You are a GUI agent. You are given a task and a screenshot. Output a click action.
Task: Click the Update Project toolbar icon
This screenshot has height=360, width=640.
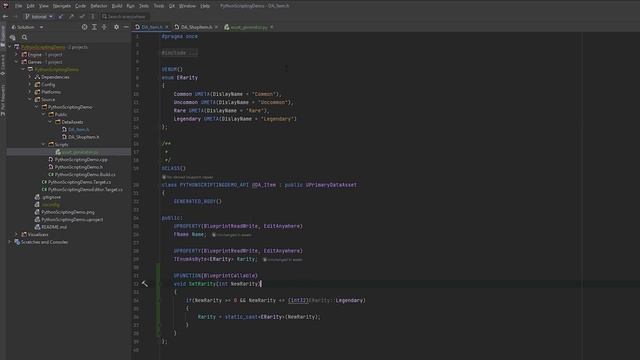61,17
